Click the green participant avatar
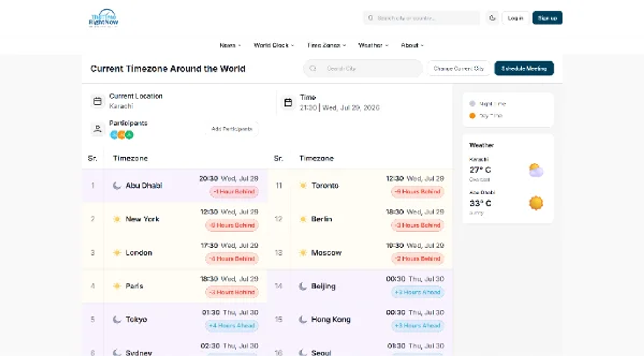Viewport: 644px width, 356px height. pyautogui.click(x=129, y=135)
